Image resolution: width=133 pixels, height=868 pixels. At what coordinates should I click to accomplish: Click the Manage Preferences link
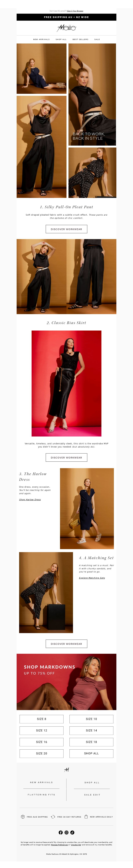click(60, 844)
